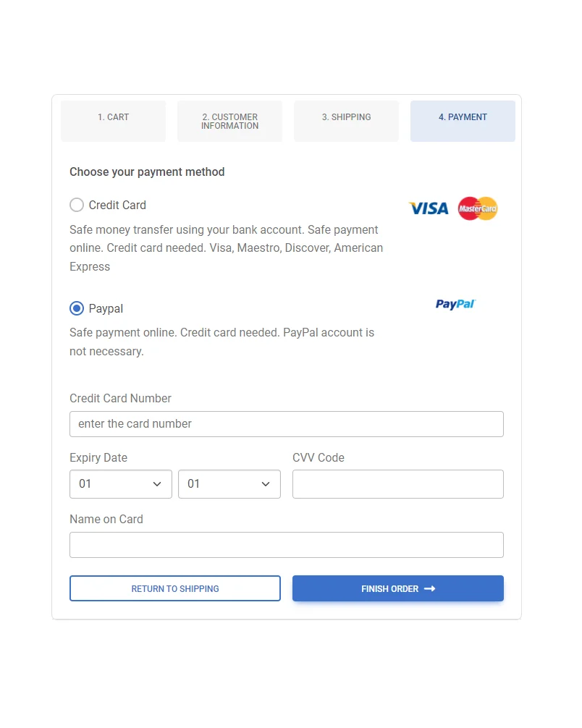Go to the 1. Cart step tab

tap(114, 121)
